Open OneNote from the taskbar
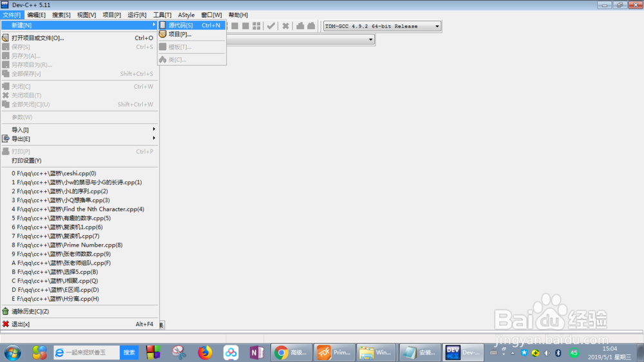 257,352
